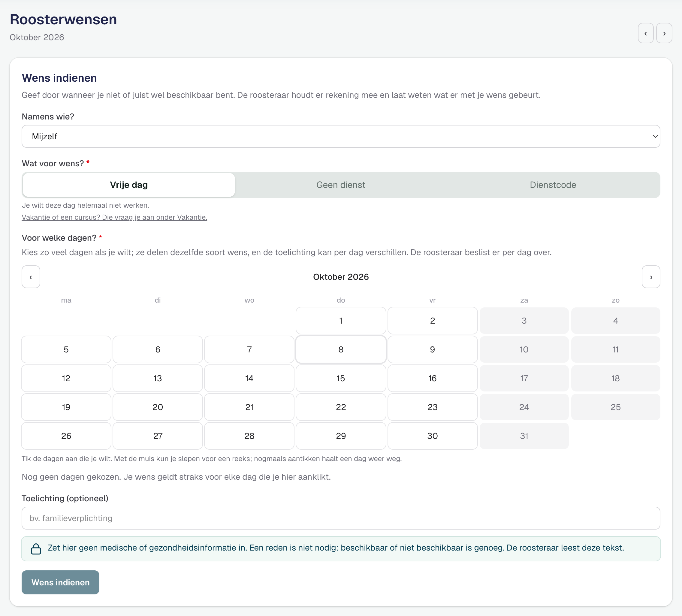Screen dimensions: 682x616
Task: Select the 'Vrije dag' wish type
Action: click(129, 185)
